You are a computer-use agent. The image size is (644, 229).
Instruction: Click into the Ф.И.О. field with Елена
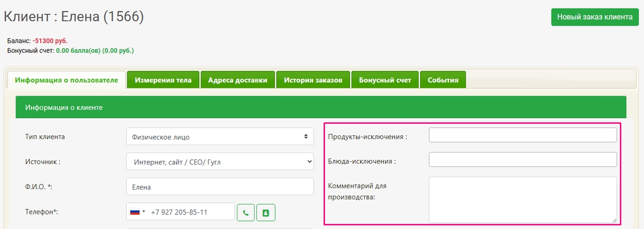[x=219, y=187]
